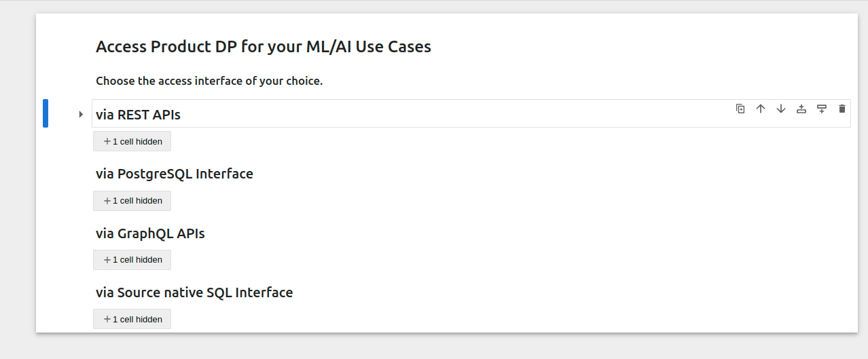Select the via PostgreSQL Interface heading cell
This screenshot has height=359, width=868.
coord(175,174)
